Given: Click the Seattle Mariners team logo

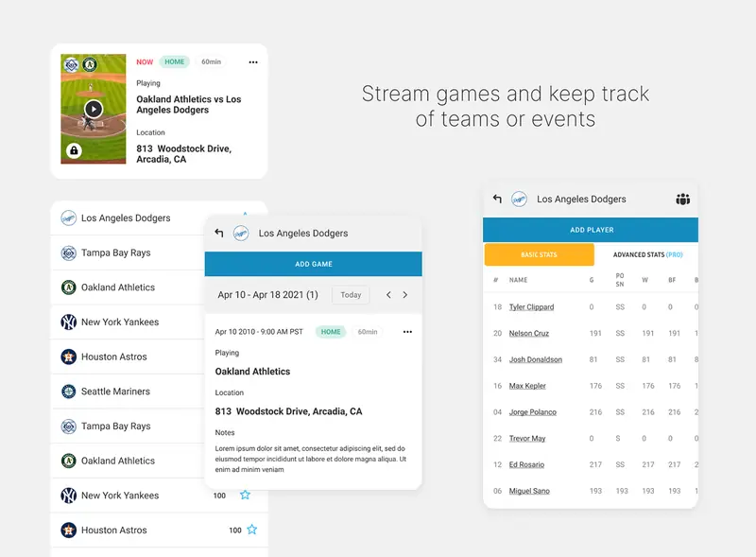Looking at the screenshot, I should (68, 392).
